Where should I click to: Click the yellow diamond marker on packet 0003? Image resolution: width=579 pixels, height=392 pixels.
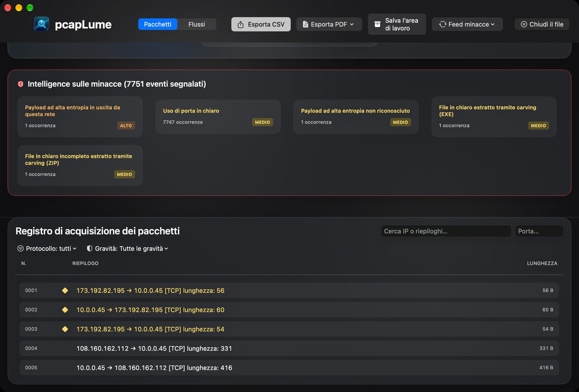(x=65, y=329)
